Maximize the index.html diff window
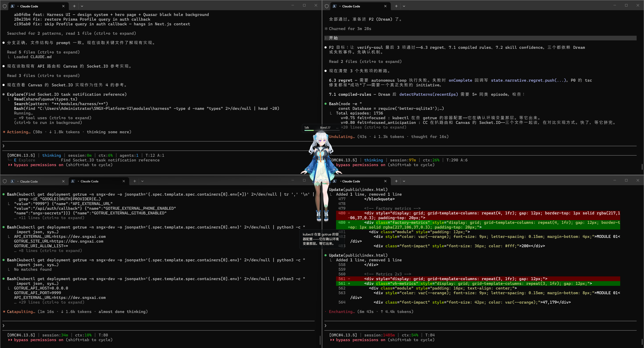The height and width of the screenshot is (348, 644). [626, 180]
